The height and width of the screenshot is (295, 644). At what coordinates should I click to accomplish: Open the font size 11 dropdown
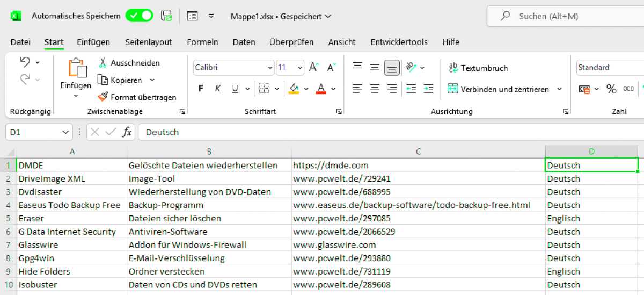pos(300,68)
